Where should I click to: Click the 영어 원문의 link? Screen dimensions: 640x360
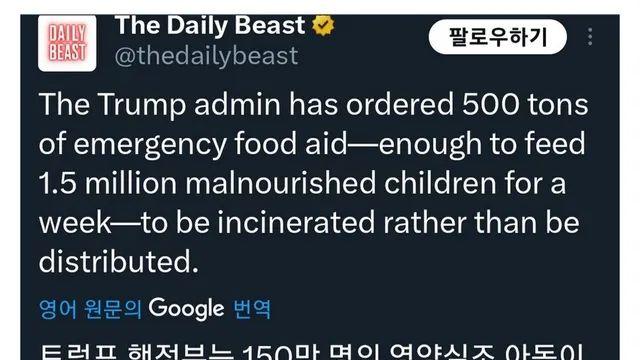click(x=90, y=309)
